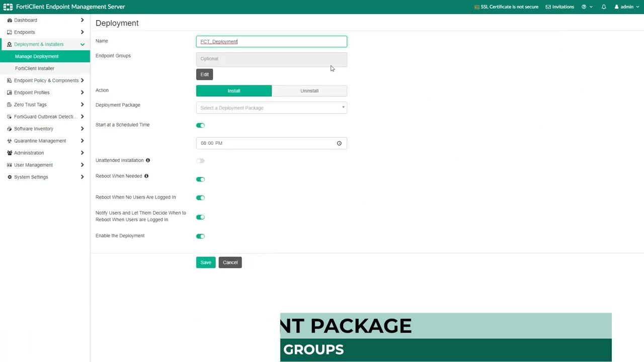This screenshot has height=362, width=644.
Task: Click the SSL certificate warning icon
Action: (477, 7)
